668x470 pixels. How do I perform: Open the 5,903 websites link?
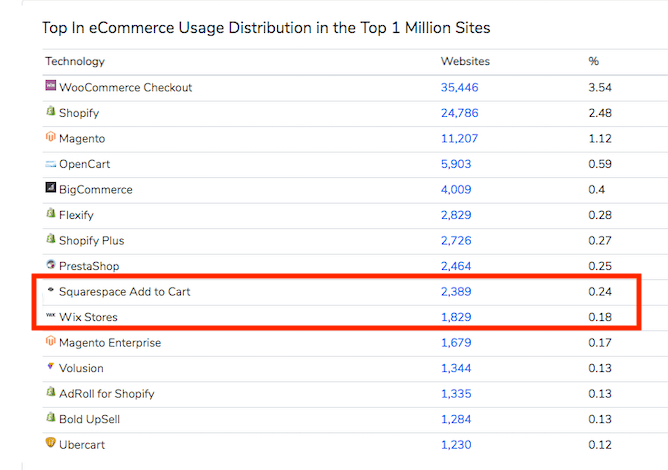click(x=456, y=164)
